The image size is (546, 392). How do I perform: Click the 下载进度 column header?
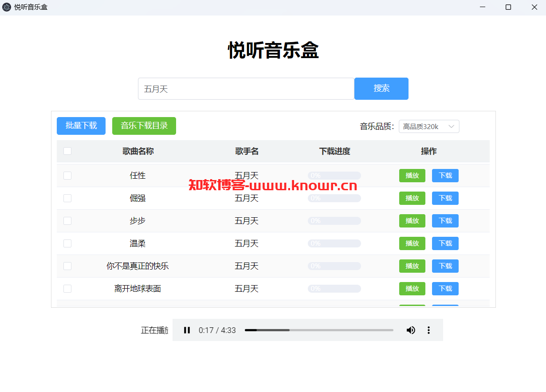(x=334, y=151)
